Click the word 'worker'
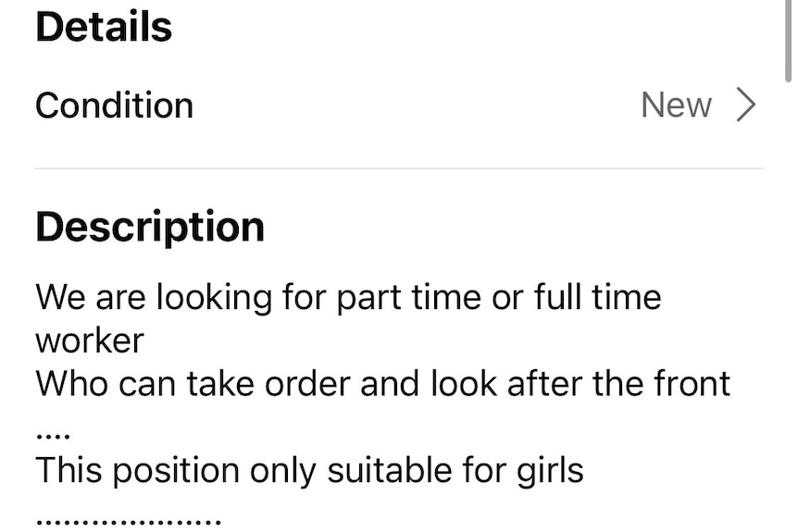This screenshot has width=798, height=532. [90, 340]
